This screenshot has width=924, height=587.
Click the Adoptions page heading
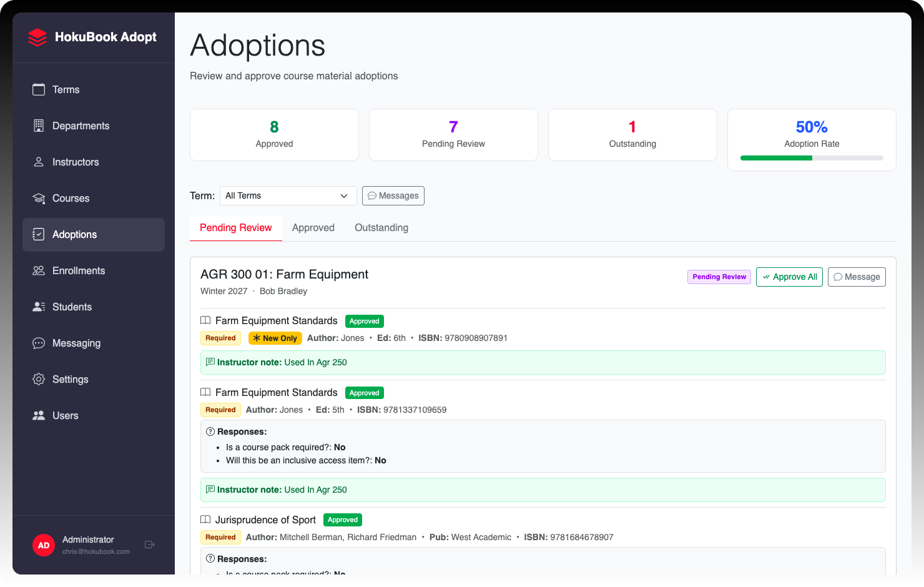tap(257, 45)
